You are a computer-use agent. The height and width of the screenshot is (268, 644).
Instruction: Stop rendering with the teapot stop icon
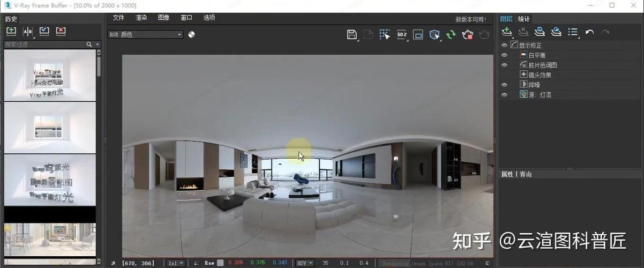pyautogui.click(x=467, y=35)
